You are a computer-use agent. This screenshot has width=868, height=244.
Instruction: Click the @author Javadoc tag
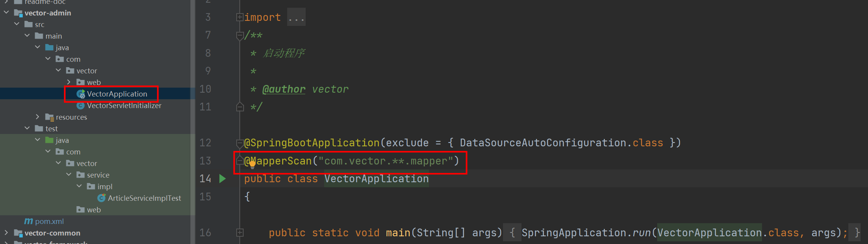point(284,89)
